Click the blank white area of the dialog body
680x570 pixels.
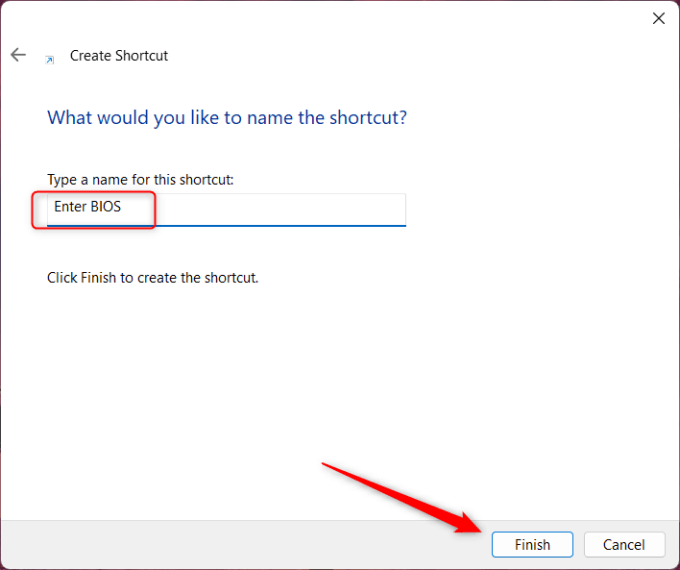[340, 380]
